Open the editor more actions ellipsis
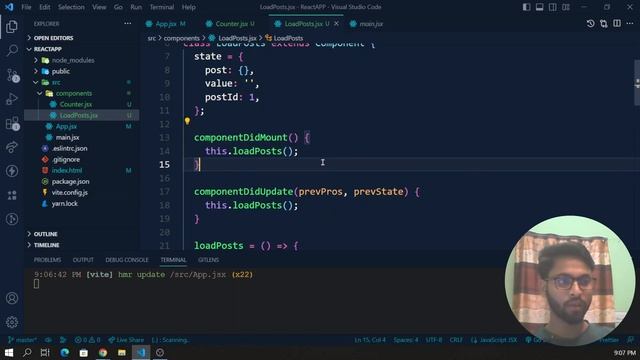 630,24
